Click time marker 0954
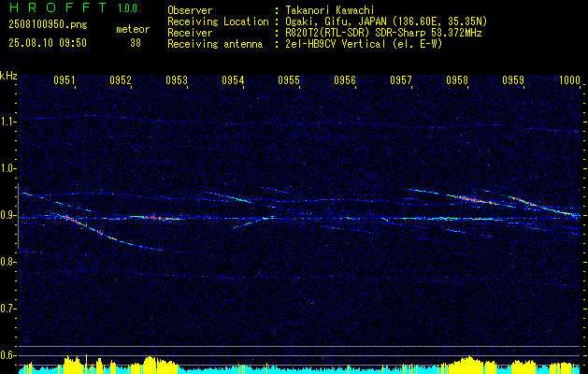 [233, 79]
